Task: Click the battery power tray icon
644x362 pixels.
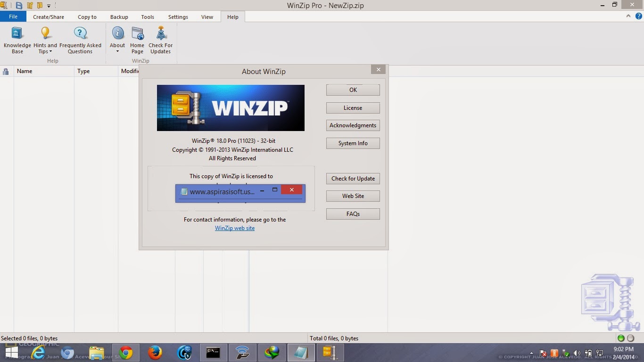Action: [x=588, y=353]
